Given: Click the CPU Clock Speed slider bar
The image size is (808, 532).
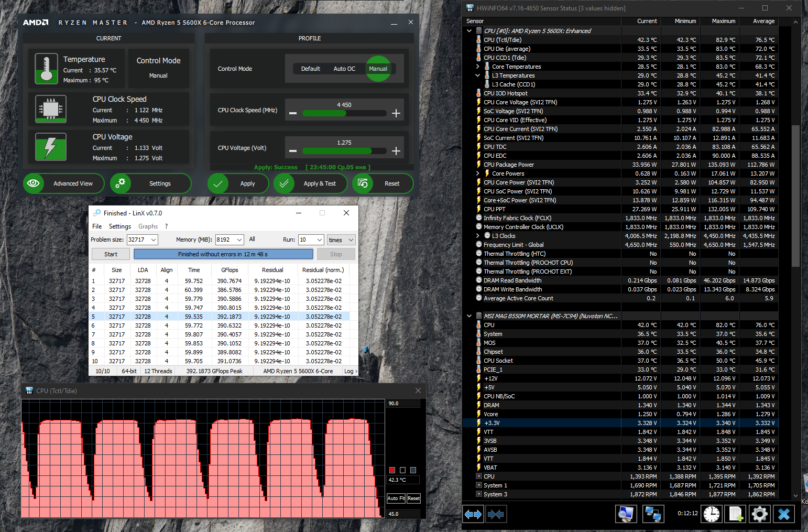Looking at the screenshot, I should 344,113.
